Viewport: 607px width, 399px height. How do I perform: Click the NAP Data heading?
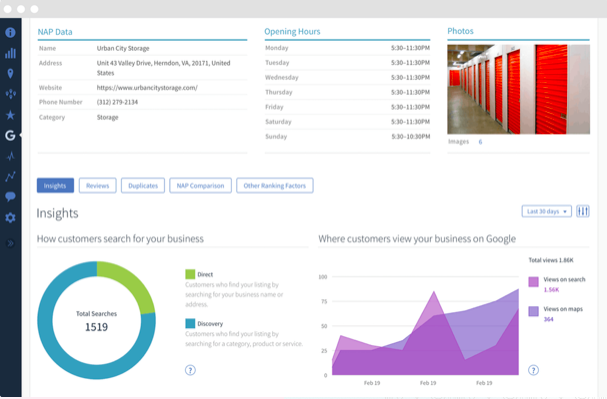[x=55, y=32]
